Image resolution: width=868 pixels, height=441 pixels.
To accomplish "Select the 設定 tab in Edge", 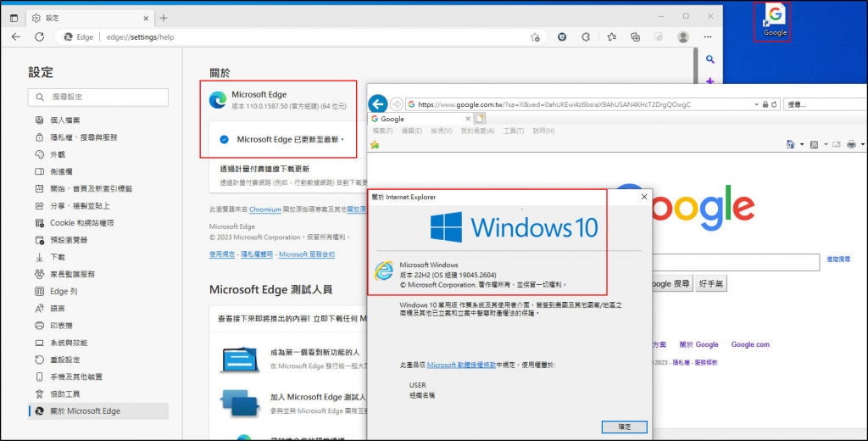I will coord(92,19).
